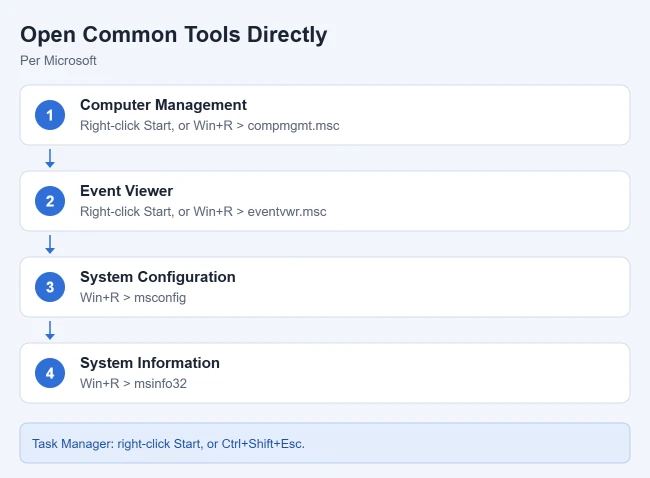Click the "Open Common Tools Directly" heading

(173, 35)
